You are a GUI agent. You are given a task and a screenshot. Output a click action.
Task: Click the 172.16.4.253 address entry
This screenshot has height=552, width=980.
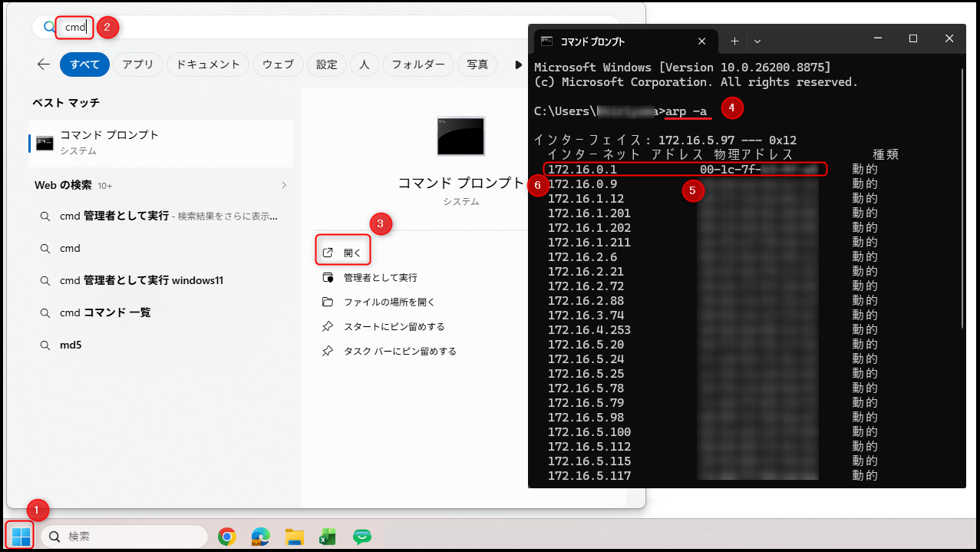click(x=589, y=330)
